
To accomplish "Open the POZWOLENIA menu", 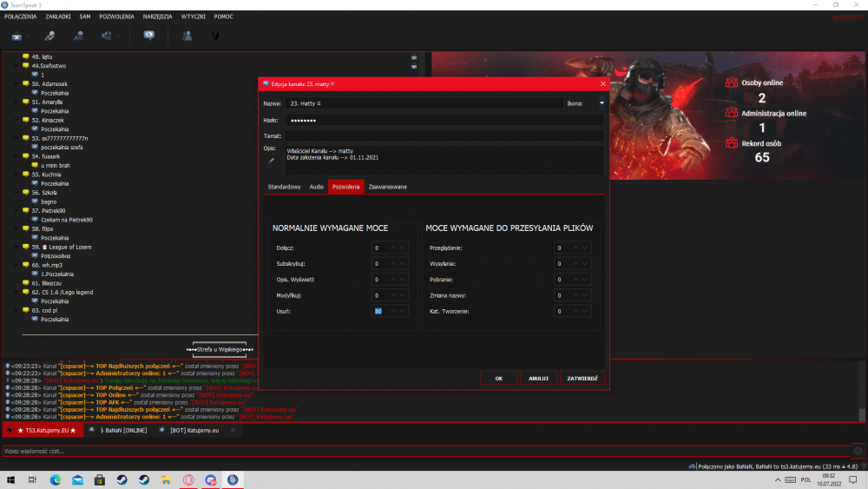I will (x=116, y=17).
